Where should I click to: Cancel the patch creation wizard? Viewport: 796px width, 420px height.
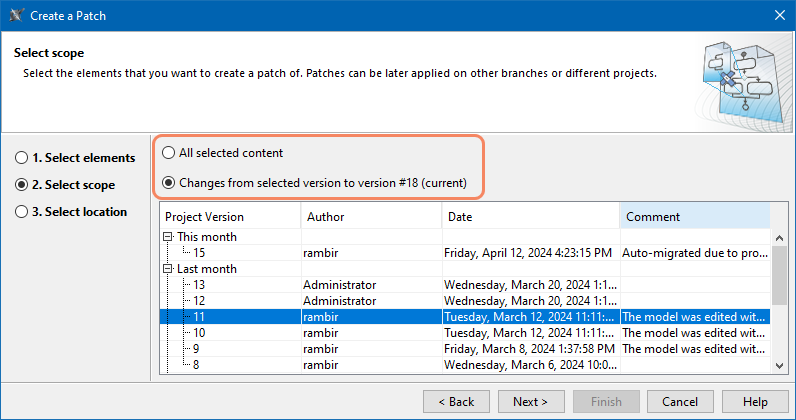(680, 401)
